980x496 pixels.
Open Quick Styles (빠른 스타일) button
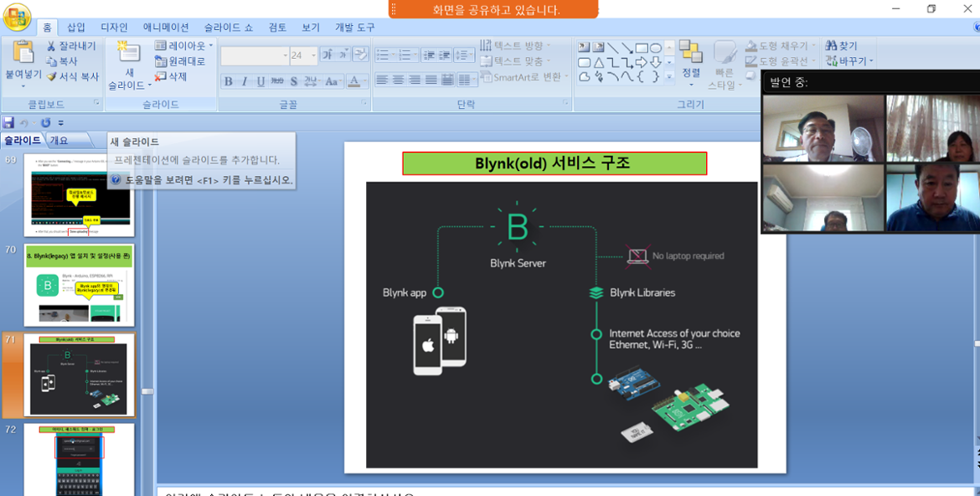click(725, 65)
